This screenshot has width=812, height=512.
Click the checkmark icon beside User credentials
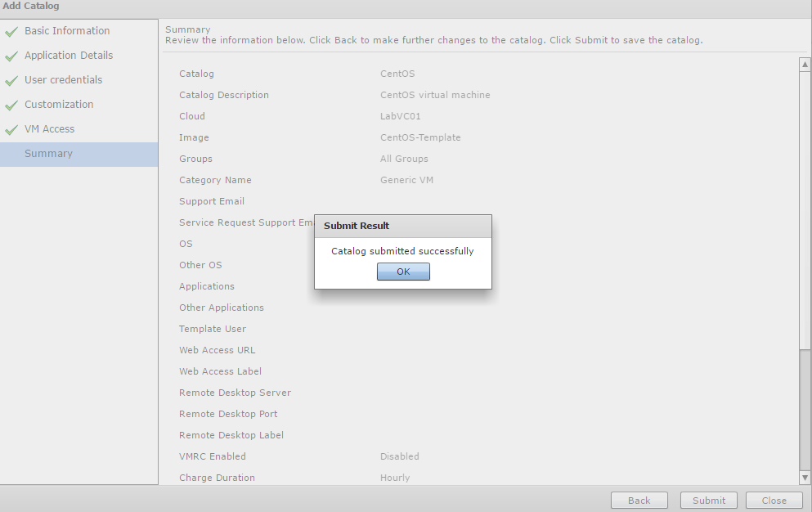11,81
